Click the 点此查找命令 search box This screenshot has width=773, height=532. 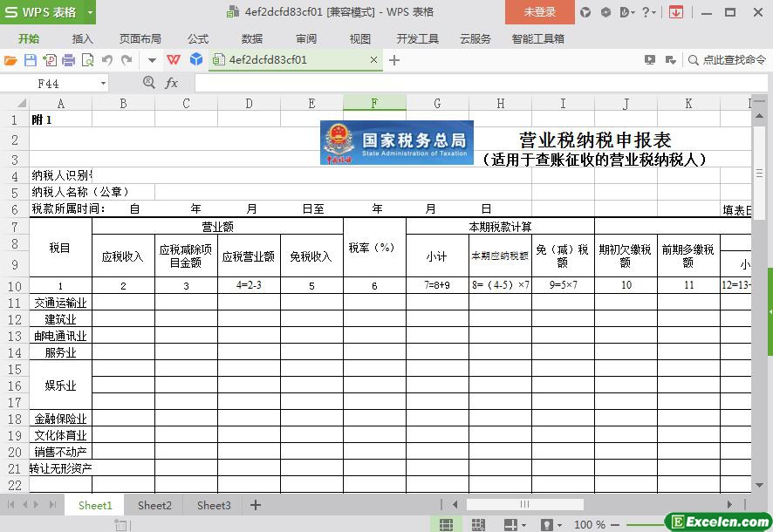[727, 60]
